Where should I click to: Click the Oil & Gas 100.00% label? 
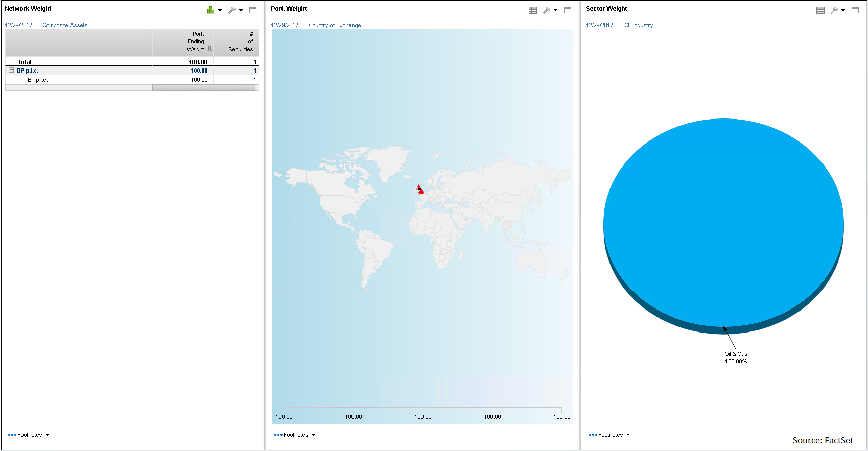pos(736,358)
